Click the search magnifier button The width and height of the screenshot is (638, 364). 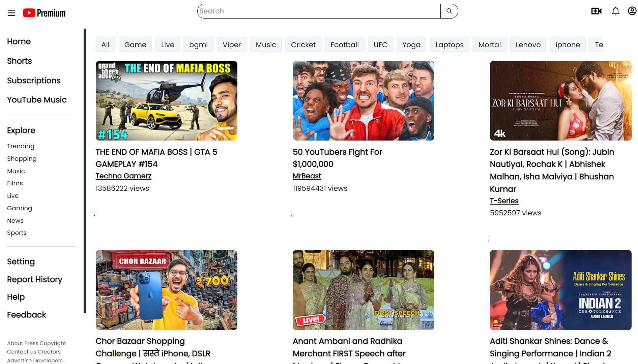(x=449, y=11)
